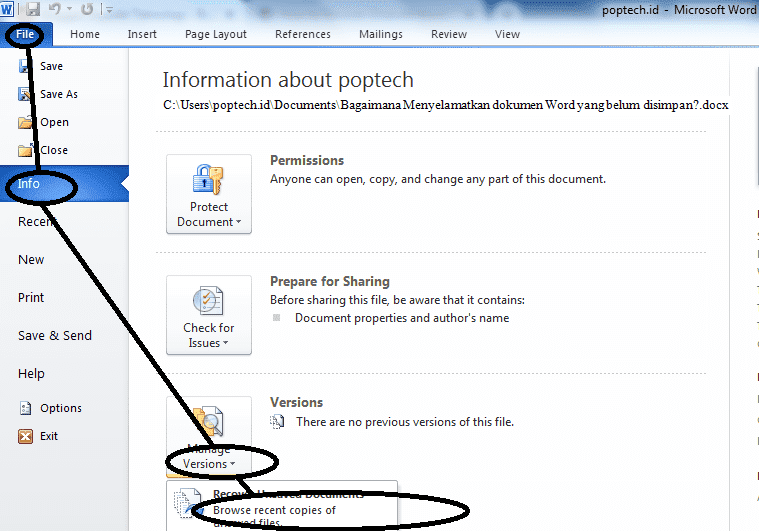Screen dimensions: 759x531
Task: Click the document file path text
Action: (445, 105)
